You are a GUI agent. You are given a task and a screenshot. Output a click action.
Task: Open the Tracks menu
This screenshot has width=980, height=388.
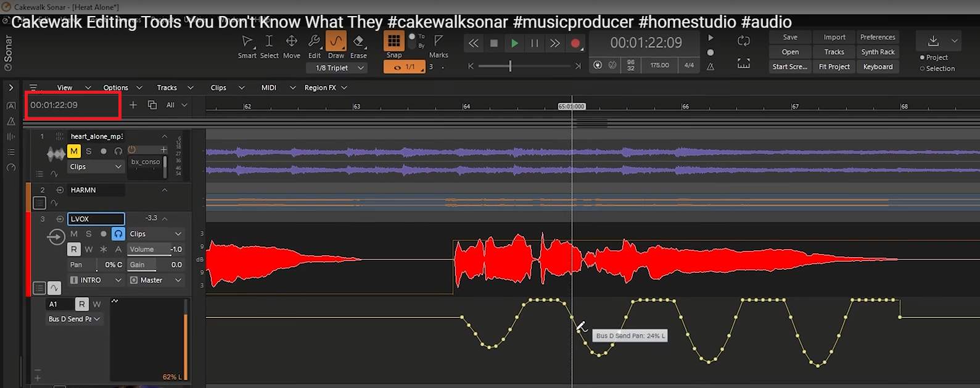click(x=173, y=88)
